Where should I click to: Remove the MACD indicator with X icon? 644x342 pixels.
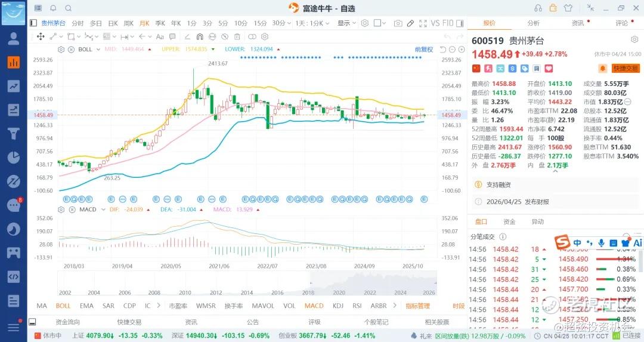click(x=72, y=209)
